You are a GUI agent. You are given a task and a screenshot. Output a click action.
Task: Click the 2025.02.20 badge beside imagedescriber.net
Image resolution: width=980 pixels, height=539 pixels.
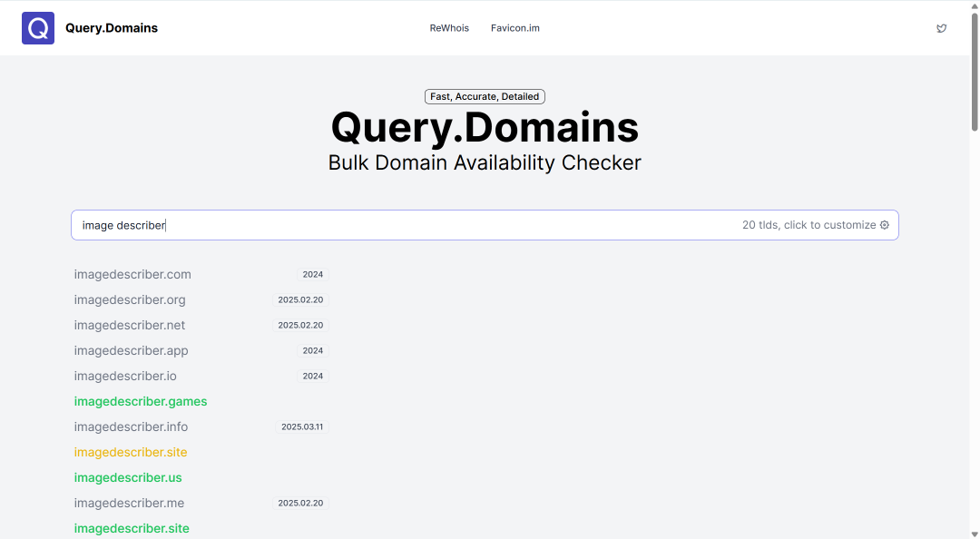point(300,325)
